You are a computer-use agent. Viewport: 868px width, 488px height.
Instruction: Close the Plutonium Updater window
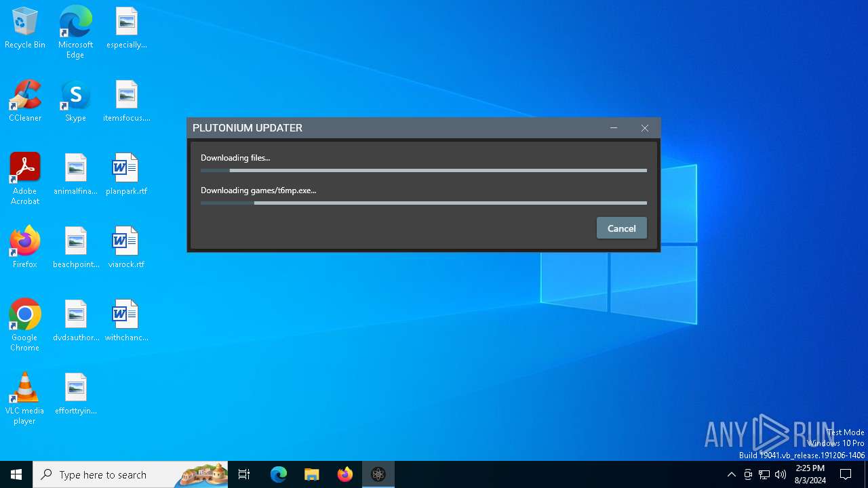[645, 128]
